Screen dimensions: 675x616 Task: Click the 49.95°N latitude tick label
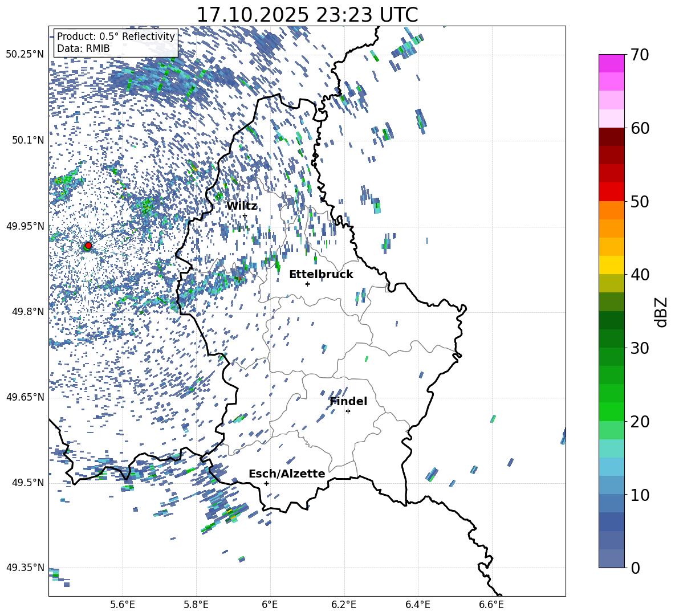(x=26, y=226)
